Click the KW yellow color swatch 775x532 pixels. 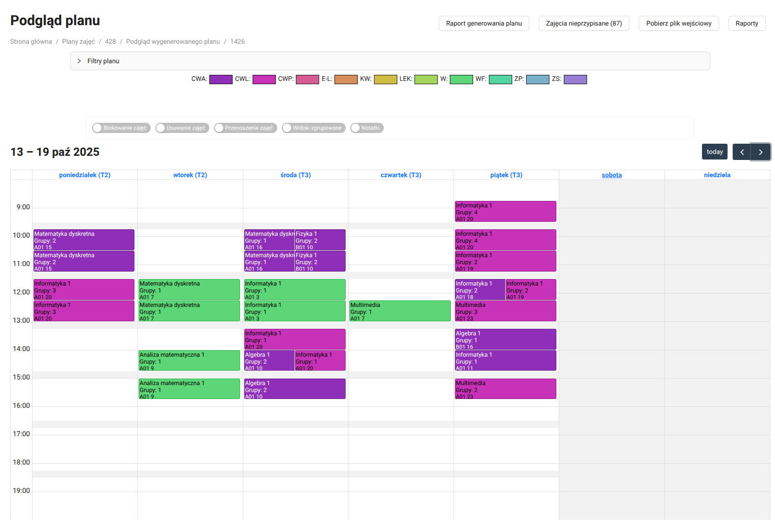click(x=386, y=79)
